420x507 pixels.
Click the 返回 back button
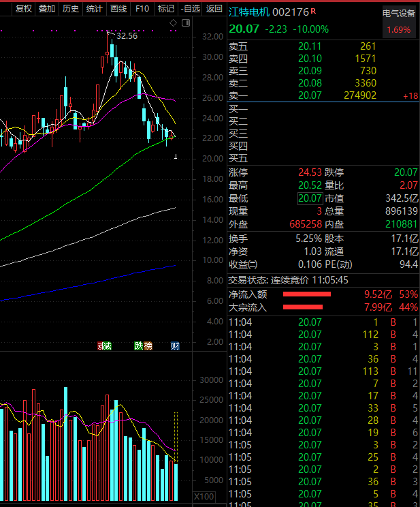pyautogui.click(x=214, y=9)
